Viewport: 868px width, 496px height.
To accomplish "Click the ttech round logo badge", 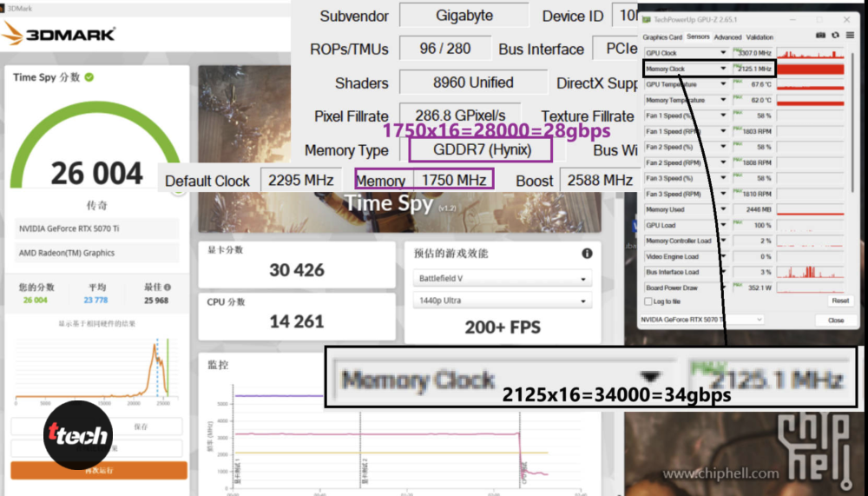I will pos(78,435).
